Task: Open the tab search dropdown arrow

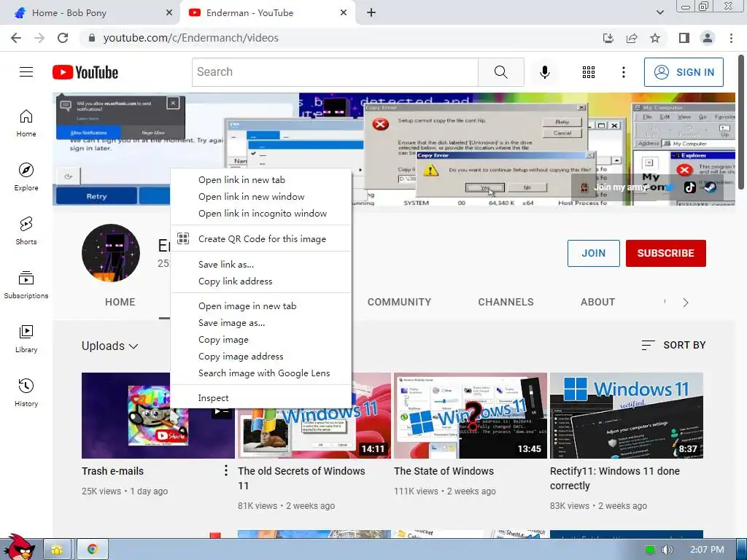Action: point(659,13)
